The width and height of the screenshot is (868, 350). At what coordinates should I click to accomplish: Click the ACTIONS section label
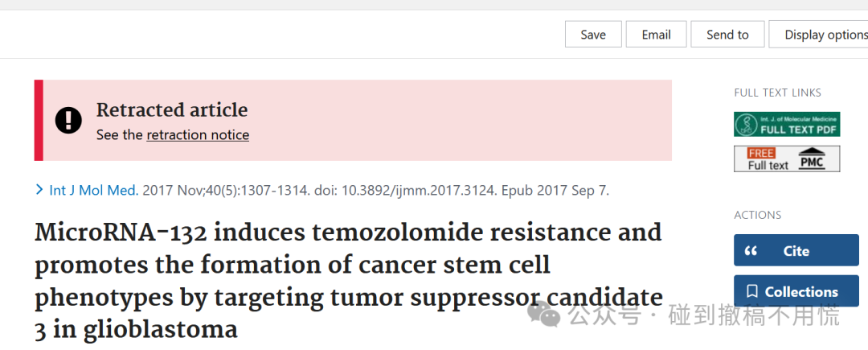(x=757, y=215)
